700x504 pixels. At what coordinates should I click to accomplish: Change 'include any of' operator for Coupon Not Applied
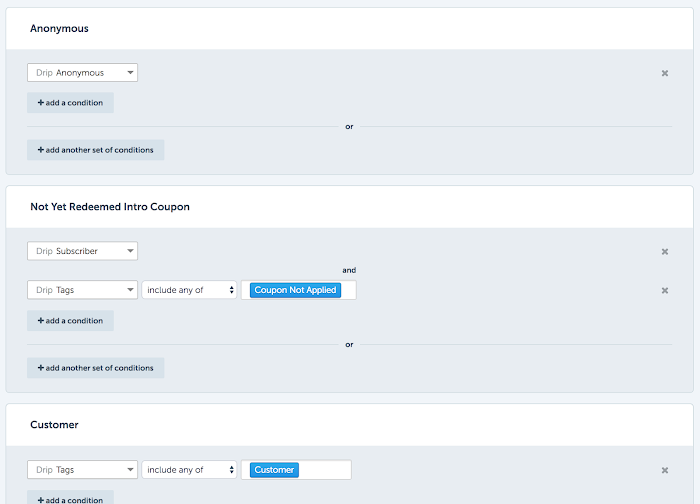pos(189,290)
